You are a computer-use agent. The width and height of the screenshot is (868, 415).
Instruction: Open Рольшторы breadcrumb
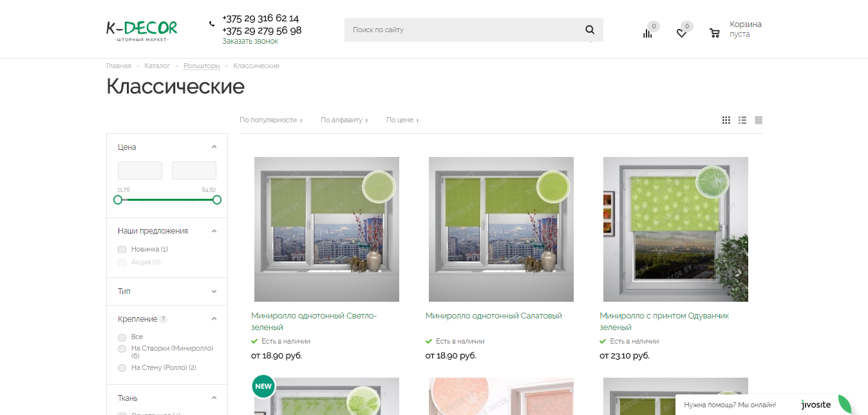coord(202,66)
